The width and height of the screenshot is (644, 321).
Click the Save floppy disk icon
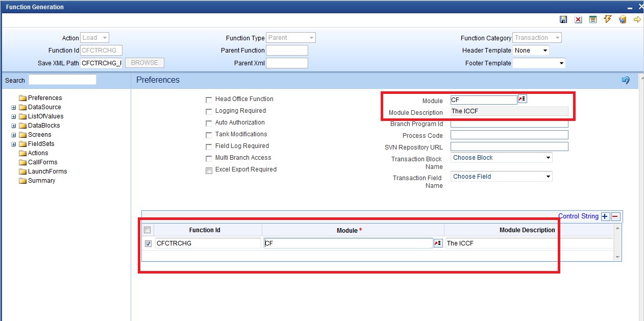563,19
